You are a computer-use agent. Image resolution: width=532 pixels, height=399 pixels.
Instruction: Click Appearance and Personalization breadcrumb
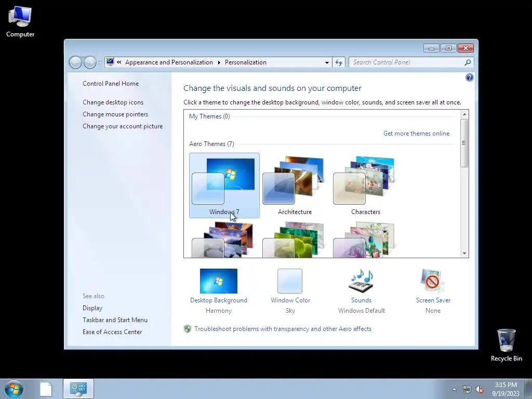click(169, 62)
